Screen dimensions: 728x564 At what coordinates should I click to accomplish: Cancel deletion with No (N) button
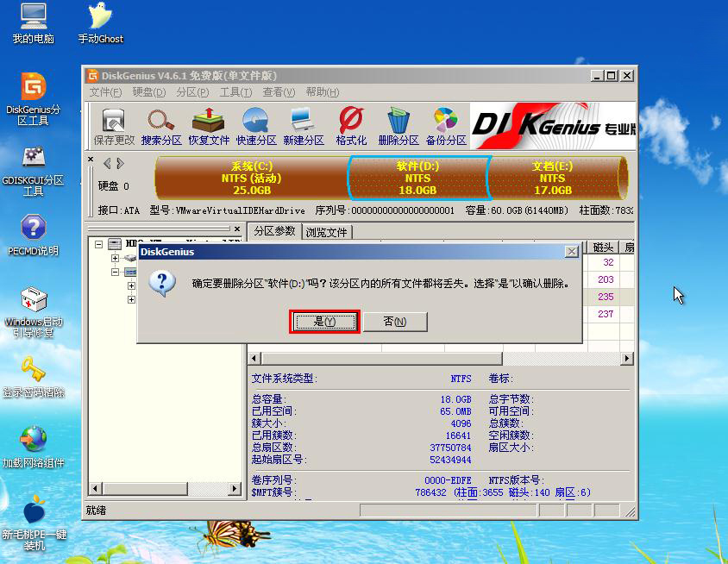(x=395, y=321)
